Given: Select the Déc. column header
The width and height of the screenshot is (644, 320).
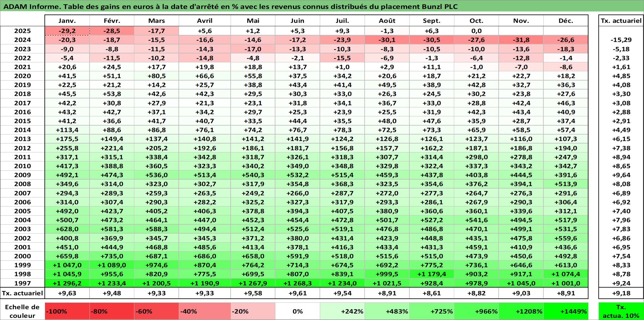Looking at the screenshot, I should (566, 21).
